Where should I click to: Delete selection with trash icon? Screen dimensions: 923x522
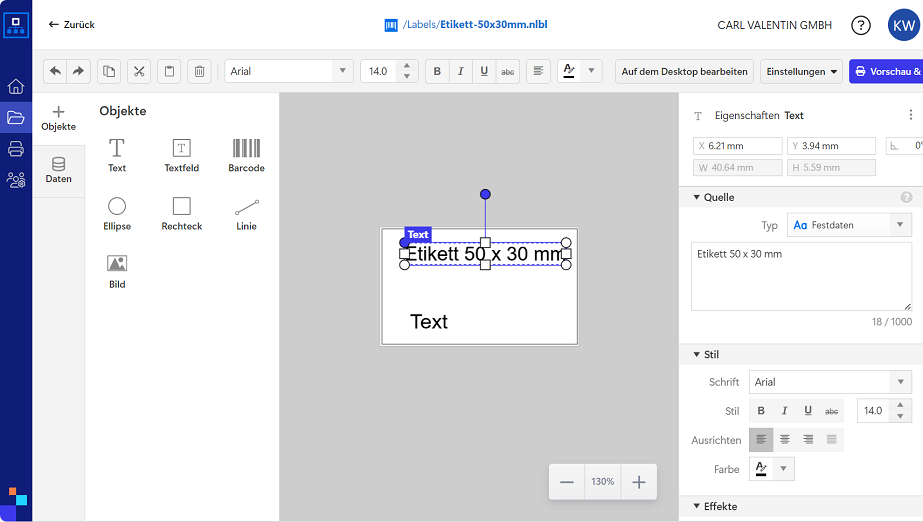coord(200,71)
